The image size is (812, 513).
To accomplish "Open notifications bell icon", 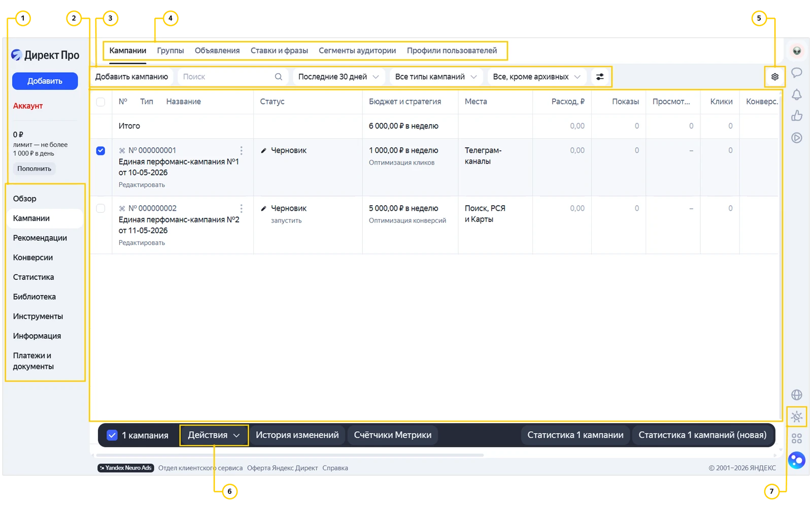I will click(x=797, y=94).
